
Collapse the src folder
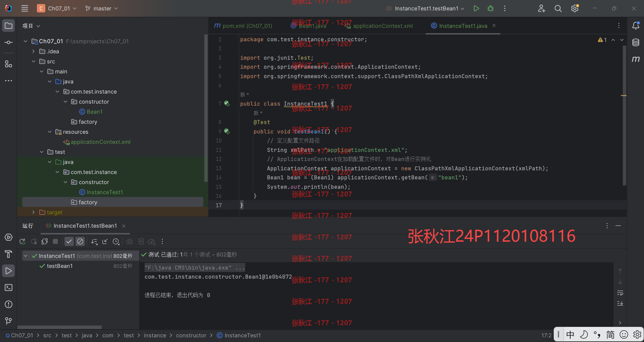[x=34, y=61]
